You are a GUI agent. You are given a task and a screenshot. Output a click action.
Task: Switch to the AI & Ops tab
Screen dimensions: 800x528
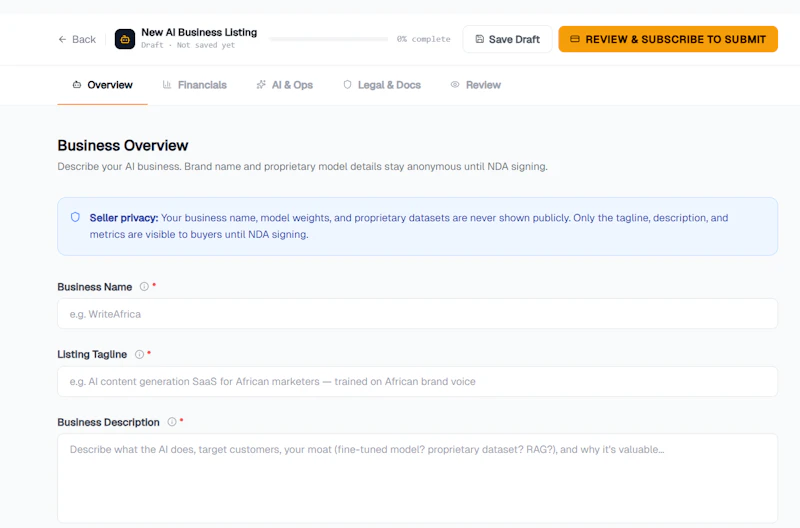(x=285, y=85)
